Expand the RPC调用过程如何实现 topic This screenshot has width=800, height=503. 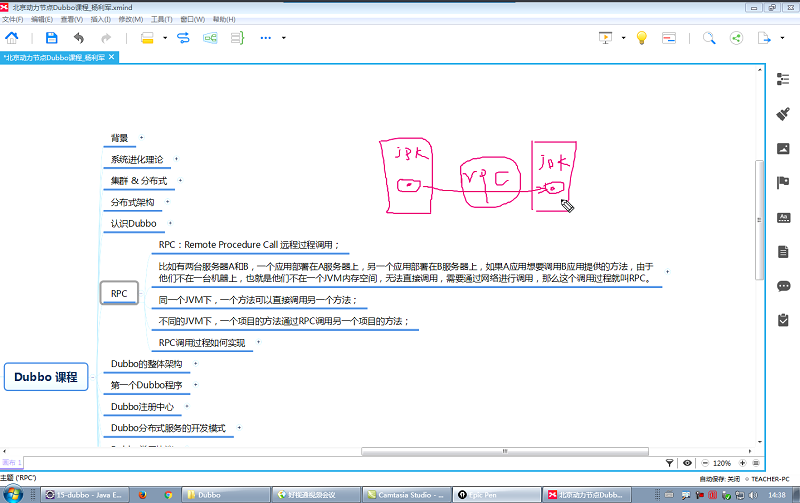[x=258, y=342]
